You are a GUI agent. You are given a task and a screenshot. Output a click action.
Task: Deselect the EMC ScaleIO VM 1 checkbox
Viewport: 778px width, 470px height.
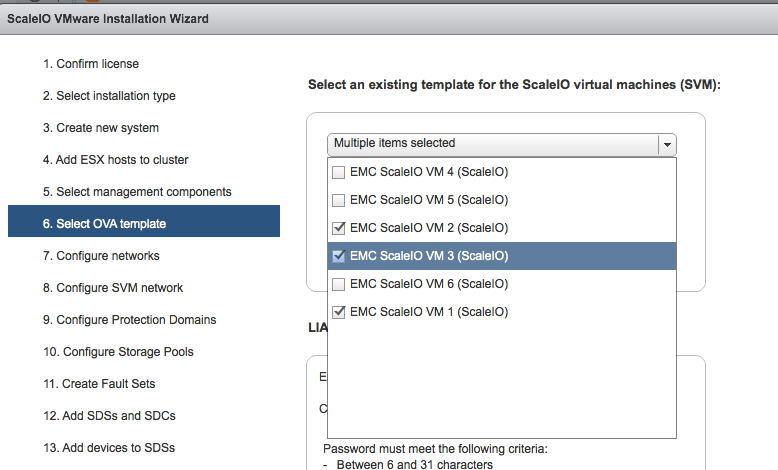coord(339,312)
